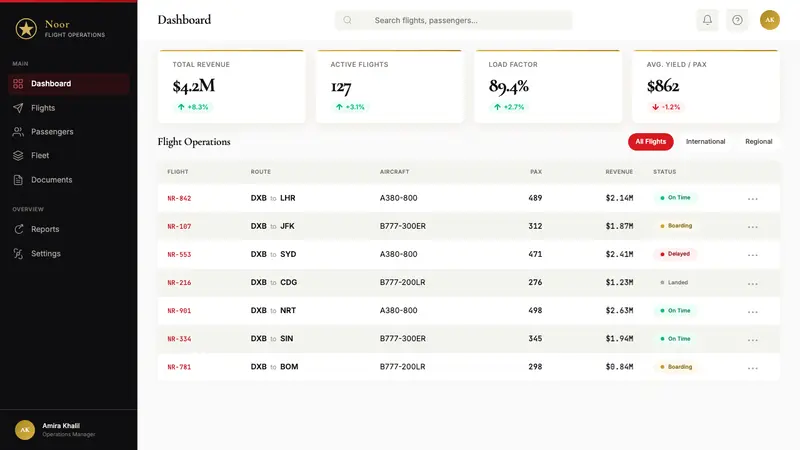This screenshot has width=800, height=450.
Task: Select the All Flights filter tab
Action: click(x=651, y=141)
